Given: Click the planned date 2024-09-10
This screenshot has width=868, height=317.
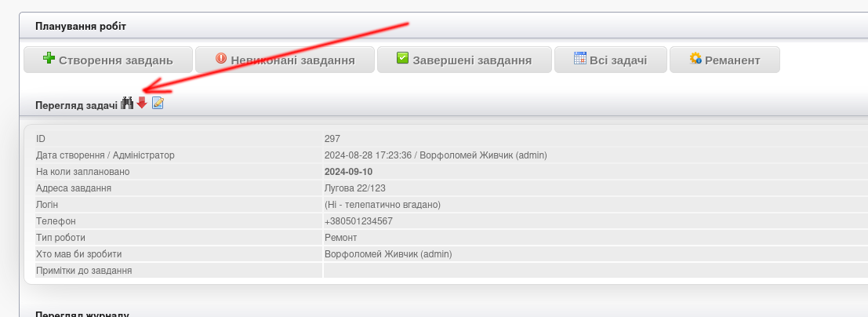Looking at the screenshot, I should point(348,172).
